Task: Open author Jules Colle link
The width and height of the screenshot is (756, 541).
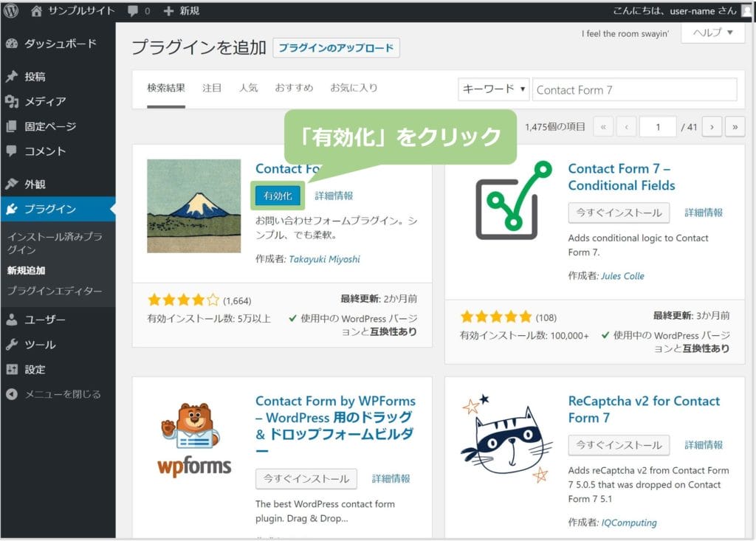Action: [622, 276]
